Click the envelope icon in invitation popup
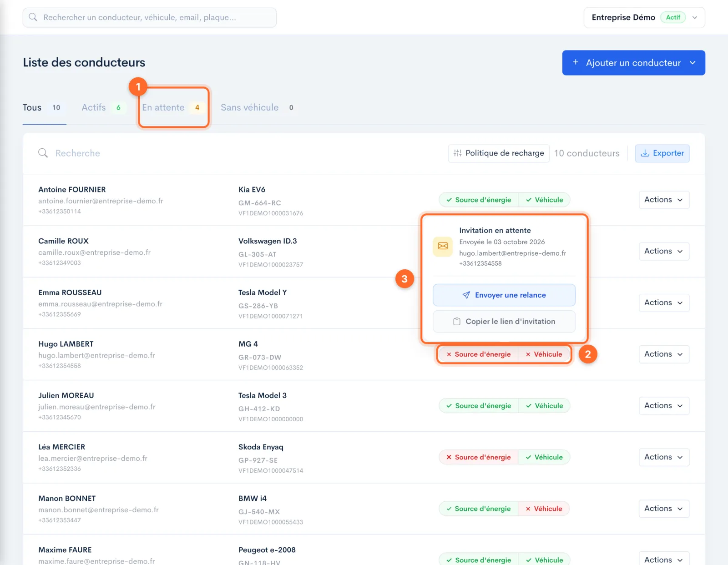Viewport: 728px width, 565px height. 443,246
